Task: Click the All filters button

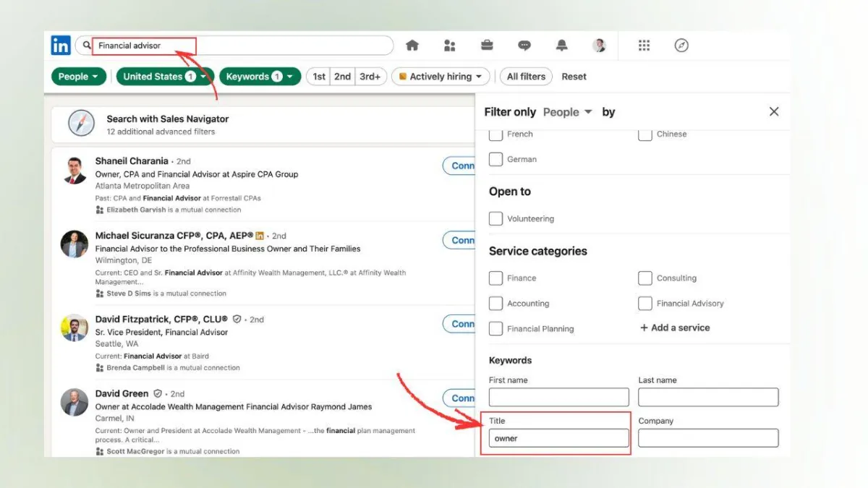Action: click(x=526, y=77)
